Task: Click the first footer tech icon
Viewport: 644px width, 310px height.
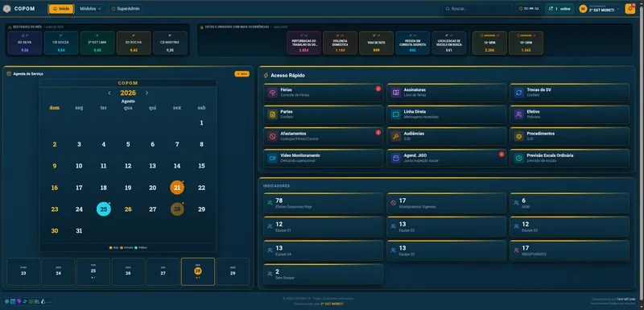Action: point(6,301)
